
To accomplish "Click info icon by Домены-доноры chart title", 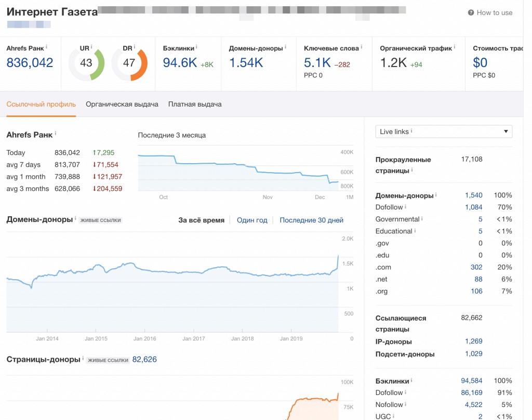I will (75, 218).
